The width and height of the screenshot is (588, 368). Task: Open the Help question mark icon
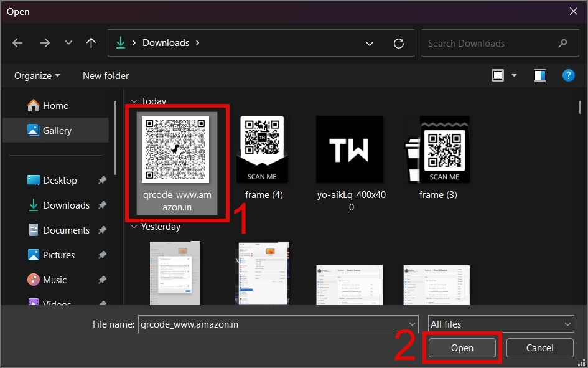tap(568, 75)
